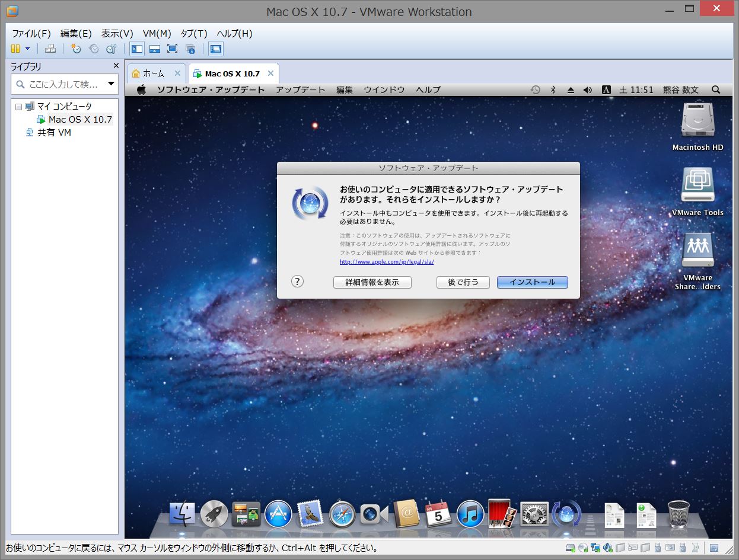Switch to the ホーム tab
The image size is (739, 560).
tap(153, 73)
